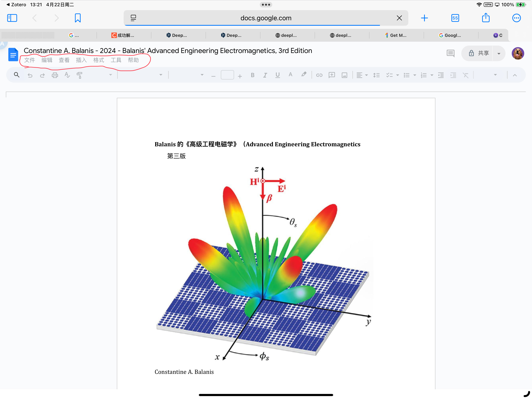Select the paint format roller tool
The height and width of the screenshot is (399, 532).
coord(79,75)
